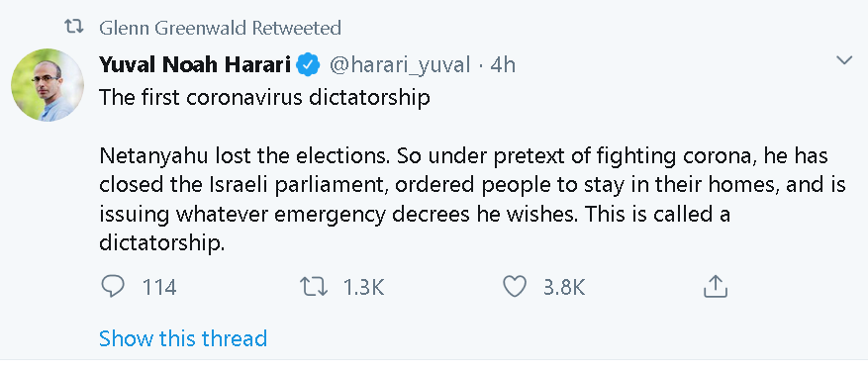Open the share tweet upload icon
The height and width of the screenshot is (372, 868).
coord(715,286)
